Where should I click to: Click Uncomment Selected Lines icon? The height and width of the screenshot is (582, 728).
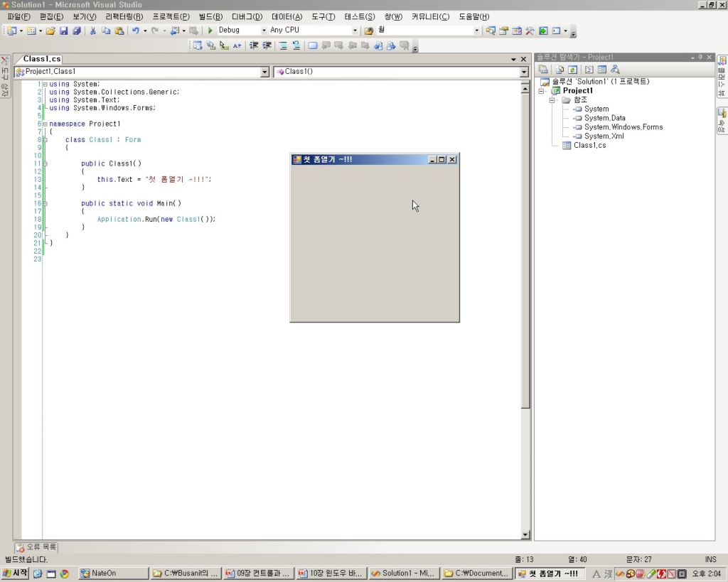coord(296,45)
